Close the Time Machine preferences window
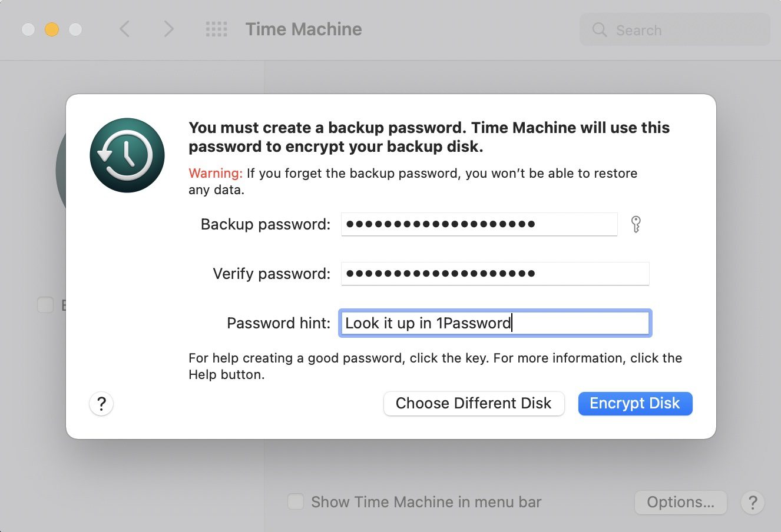781x532 pixels. [x=28, y=29]
